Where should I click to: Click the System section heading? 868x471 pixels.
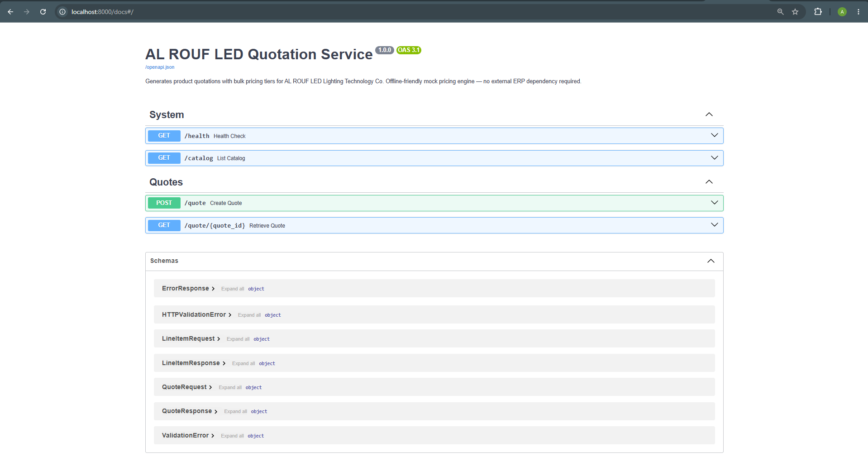[x=167, y=115]
